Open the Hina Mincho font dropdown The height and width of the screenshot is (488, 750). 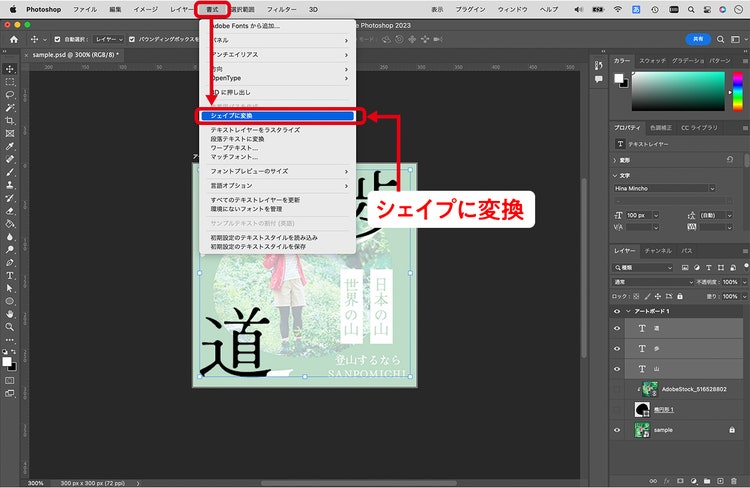pos(665,188)
